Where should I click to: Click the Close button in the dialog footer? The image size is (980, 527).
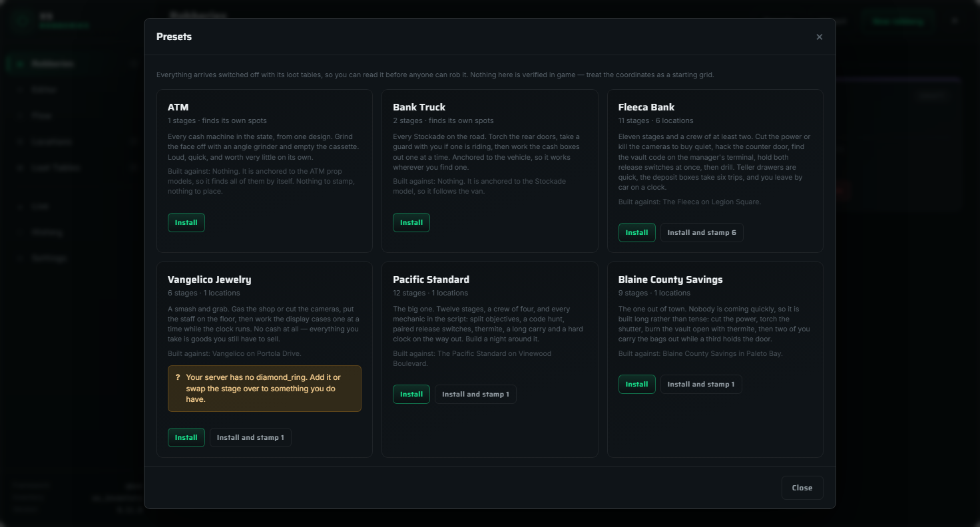click(x=802, y=488)
